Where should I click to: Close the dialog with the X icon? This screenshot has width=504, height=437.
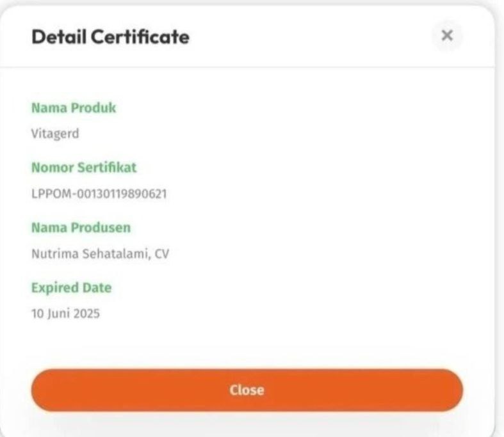[x=447, y=35]
